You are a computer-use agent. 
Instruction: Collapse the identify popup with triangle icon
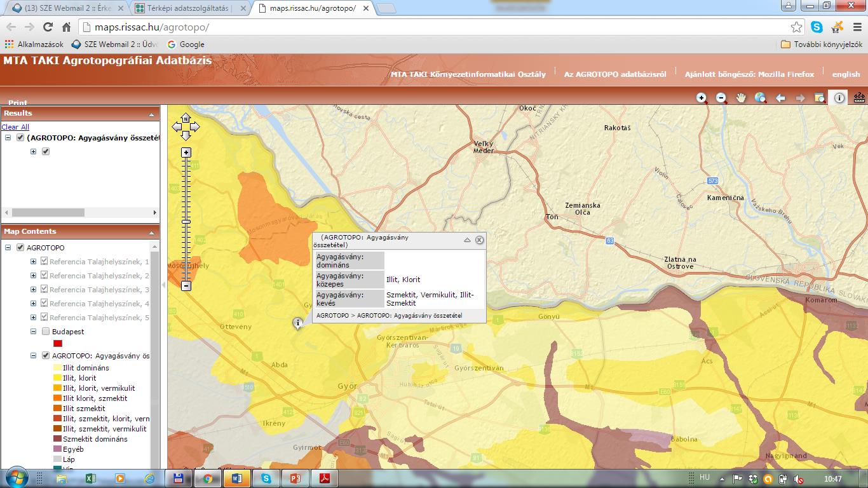click(x=467, y=240)
